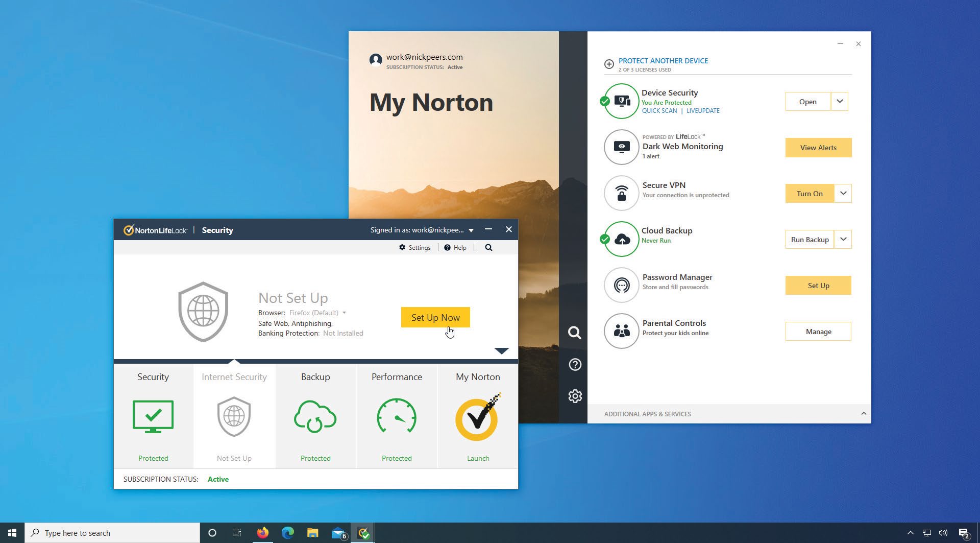Viewport: 980px width, 543px height.
Task: Select the Backup tab label
Action: [x=315, y=376]
